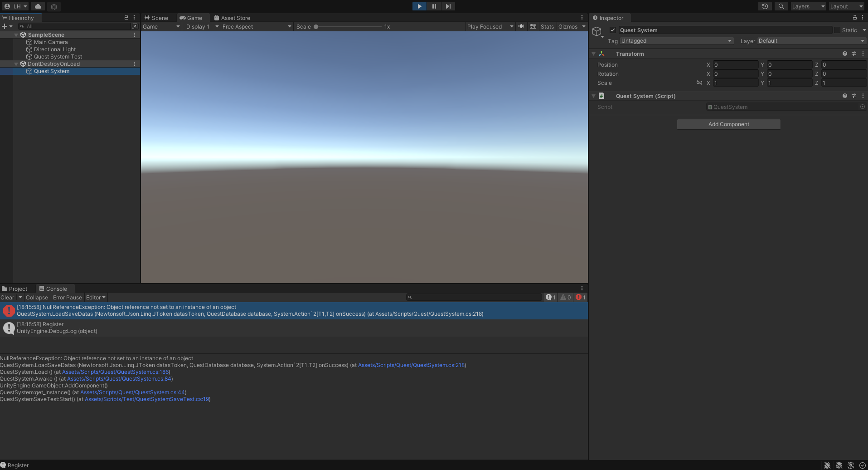Click the Game view Scale slider
868x470 pixels.
point(348,27)
